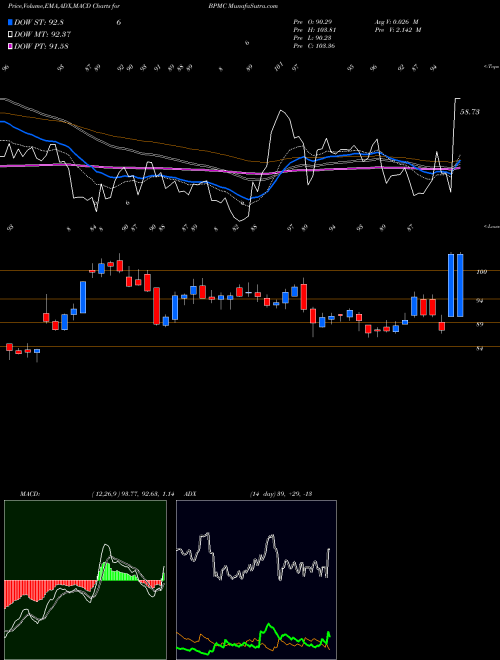Select the 'Pre H: 103.81' value
Screen dimensions: 500x660
tap(315, 30)
